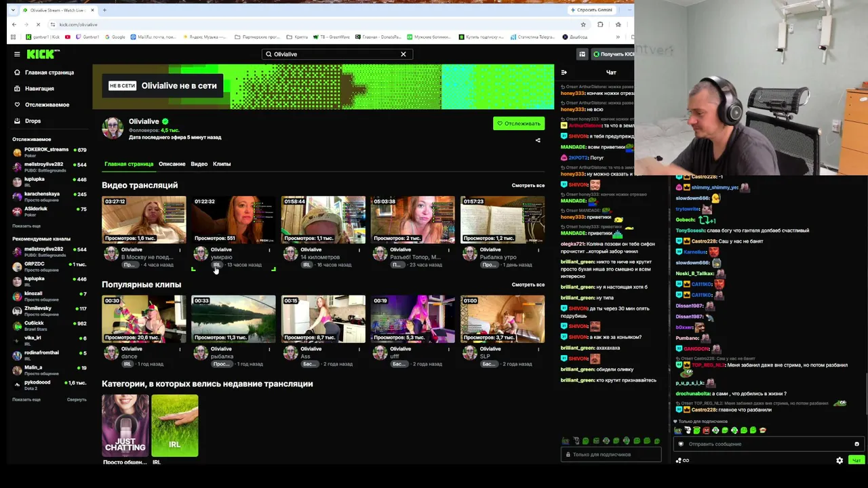Open the 01:58:44 stream video thumbnail

pos(323,220)
